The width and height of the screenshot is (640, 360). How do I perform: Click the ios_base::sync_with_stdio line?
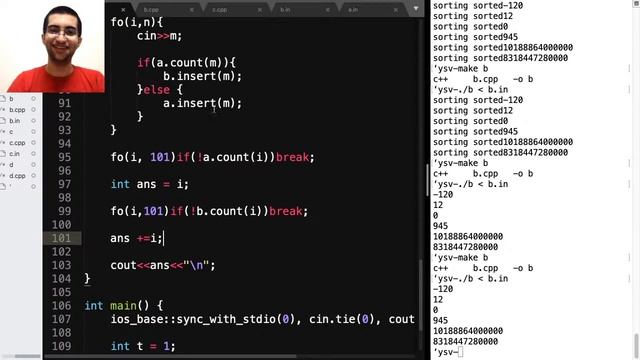point(262,319)
